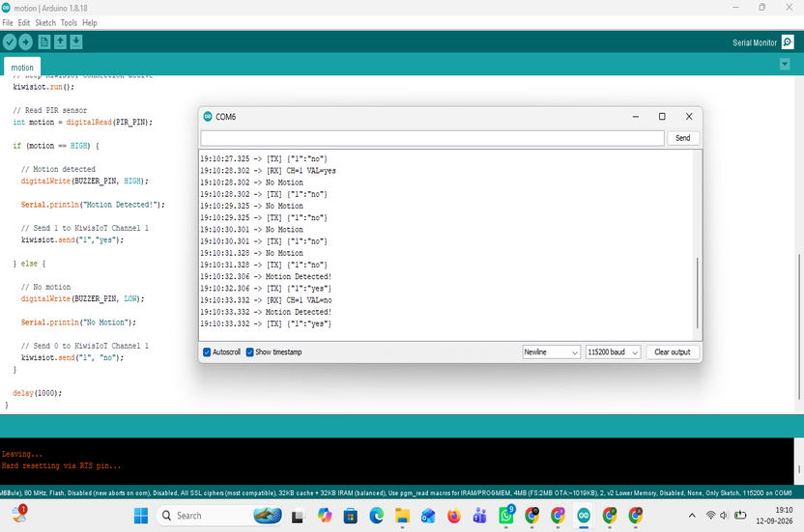Open the Edit menu
This screenshot has height=532, width=804.
(x=24, y=22)
